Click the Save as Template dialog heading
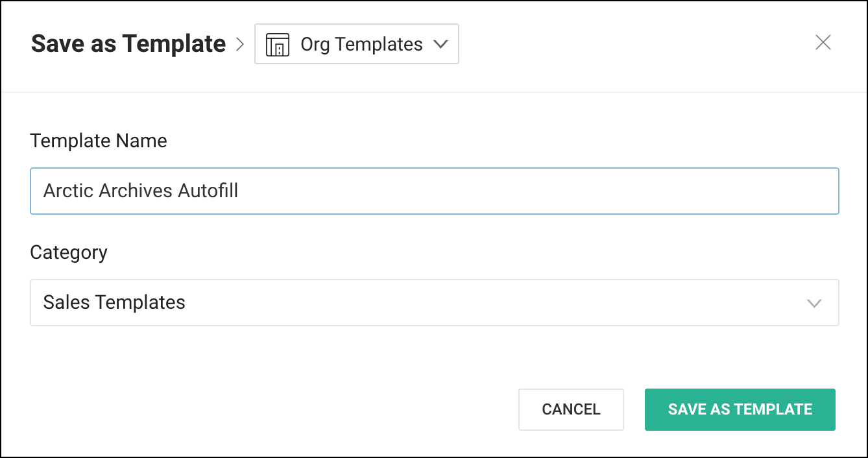 point(128,44)
